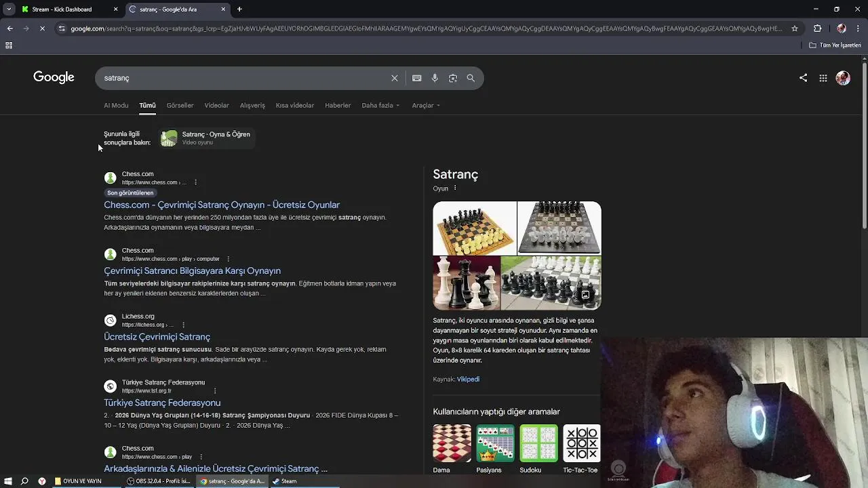The width and height of the screenshot is (868, 488).
Task: Open the wooden chessboard image thumbnail
Action: [475, 228]
